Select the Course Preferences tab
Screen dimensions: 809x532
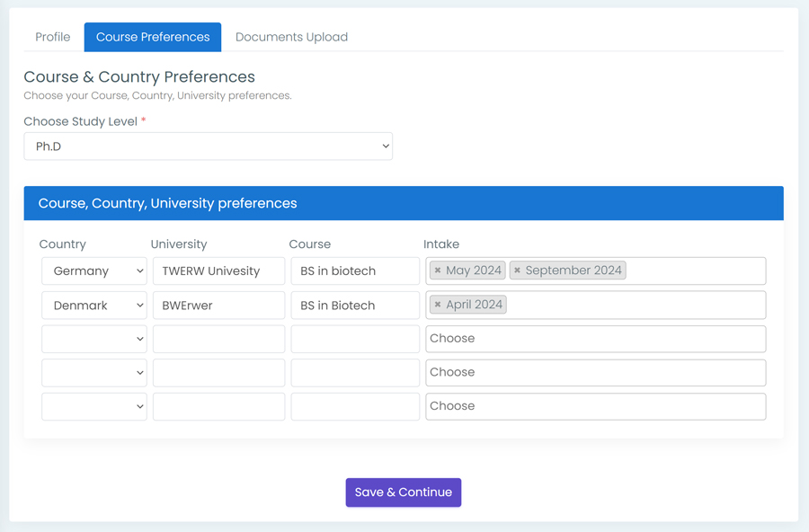click(x=153, y=37)
